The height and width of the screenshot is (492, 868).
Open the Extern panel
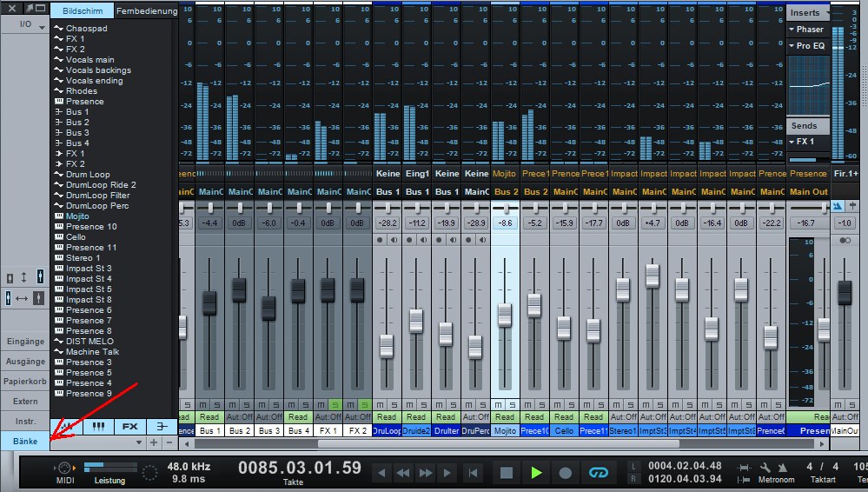coord(25,401)
